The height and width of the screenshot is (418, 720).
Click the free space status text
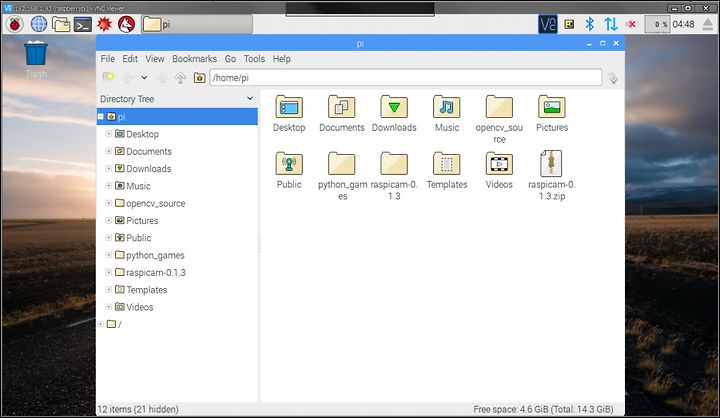(543, 409)
